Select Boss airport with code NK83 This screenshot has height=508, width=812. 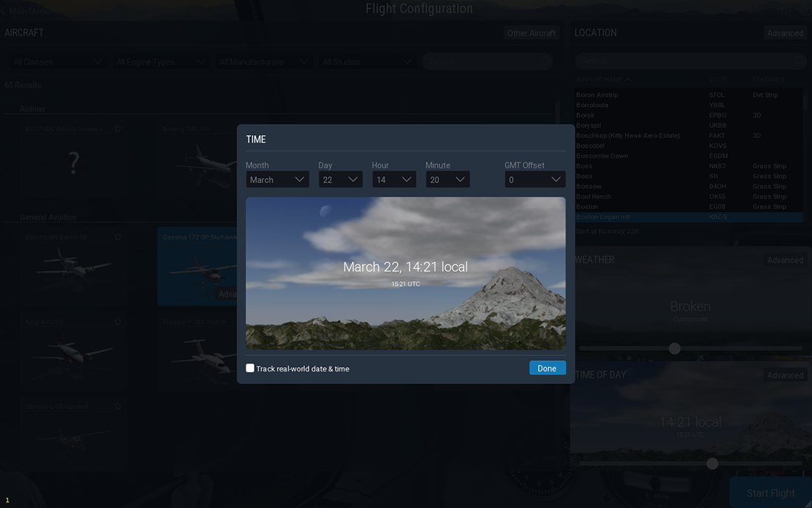[689, 165]
